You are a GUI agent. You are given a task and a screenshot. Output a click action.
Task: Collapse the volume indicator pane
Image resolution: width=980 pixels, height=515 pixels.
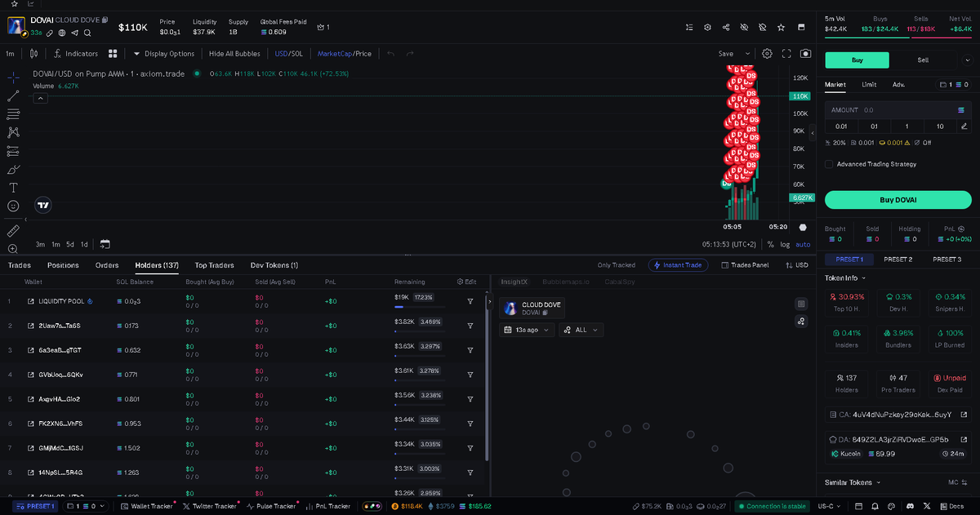pos(41,98)
